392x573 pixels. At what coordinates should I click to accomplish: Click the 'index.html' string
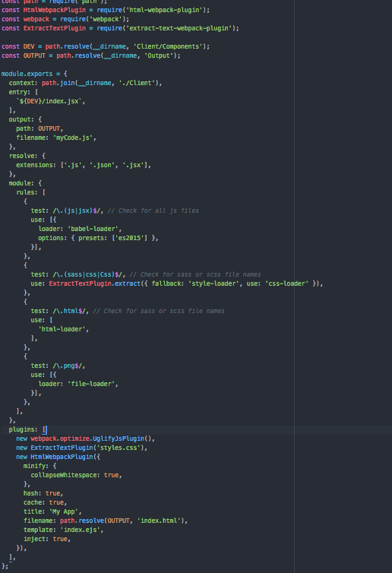pyautogui.click(x=159, y=521)
